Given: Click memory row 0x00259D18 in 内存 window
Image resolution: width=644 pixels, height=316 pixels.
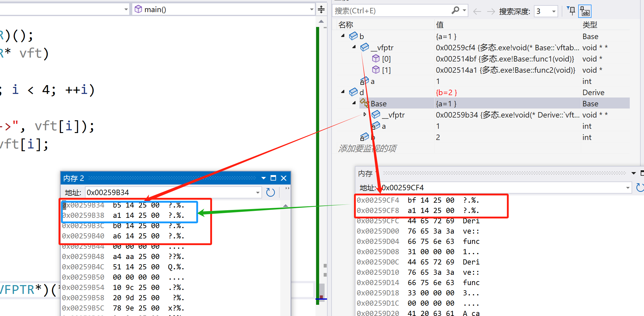Looking at the screenshot, I should tap(418, 293).
